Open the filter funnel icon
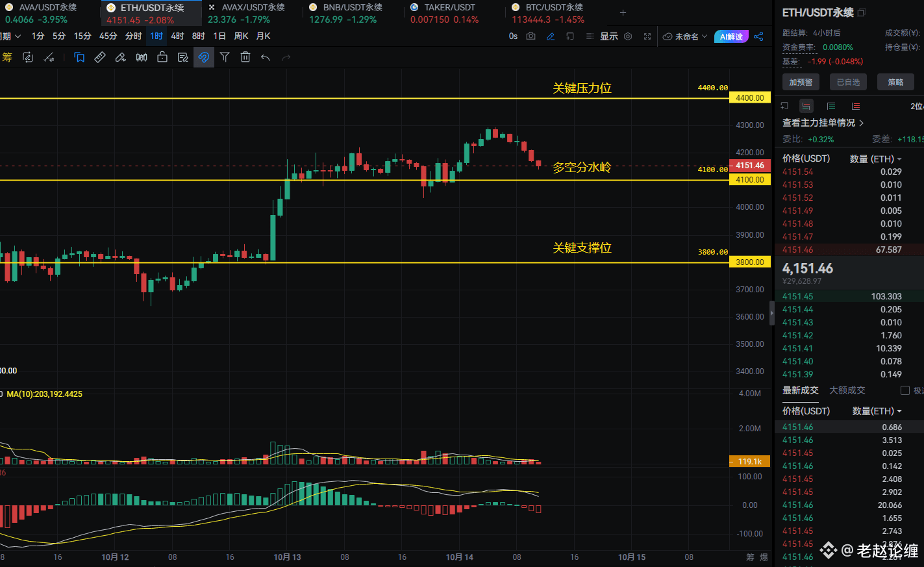924x567 pixels. click(x=225, y=57)
